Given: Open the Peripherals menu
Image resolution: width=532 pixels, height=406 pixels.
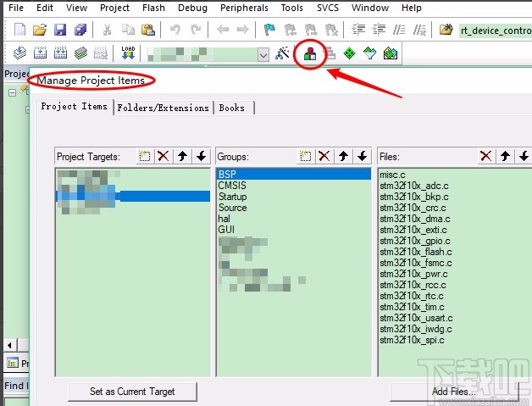Looking at the screenshot, I should (244, 8).
